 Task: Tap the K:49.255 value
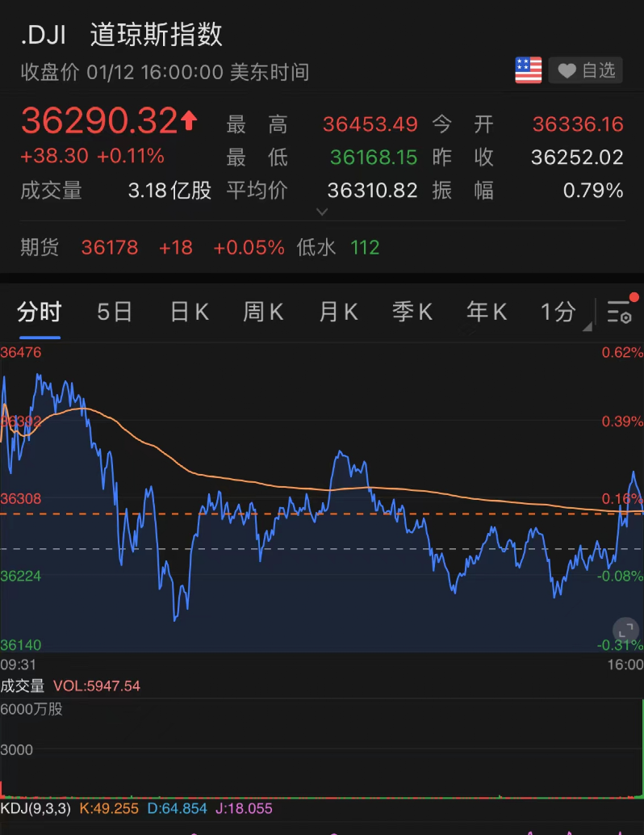(x=109, y=808)
